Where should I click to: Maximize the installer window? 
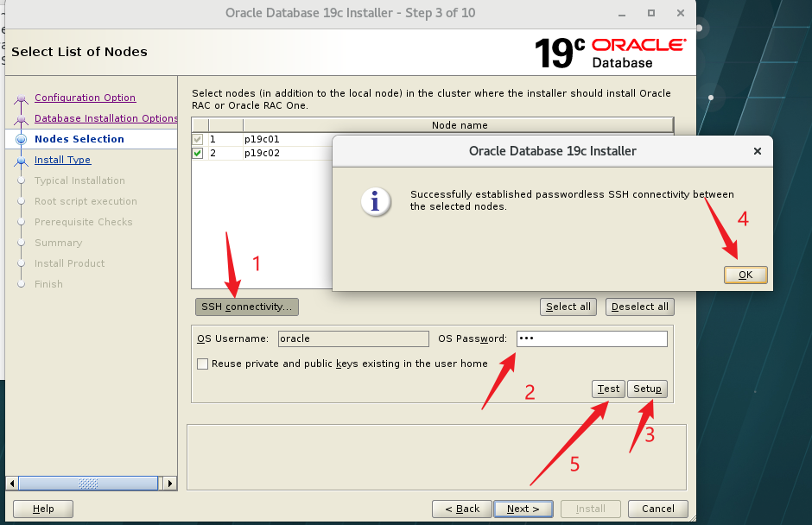pos(651,14)
